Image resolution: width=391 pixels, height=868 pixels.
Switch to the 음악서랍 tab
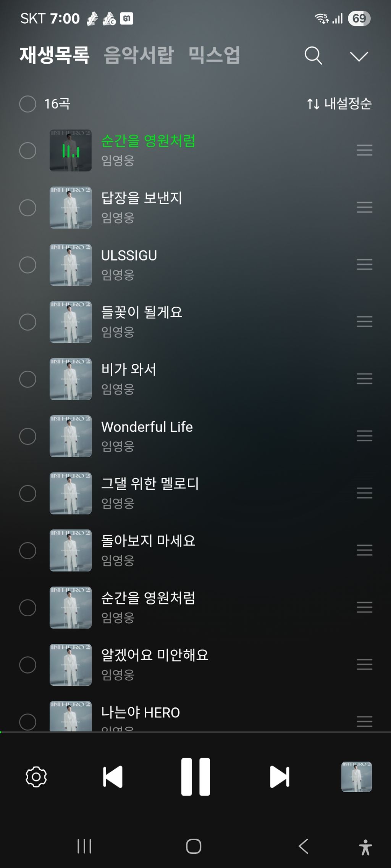tap(139, 55)
